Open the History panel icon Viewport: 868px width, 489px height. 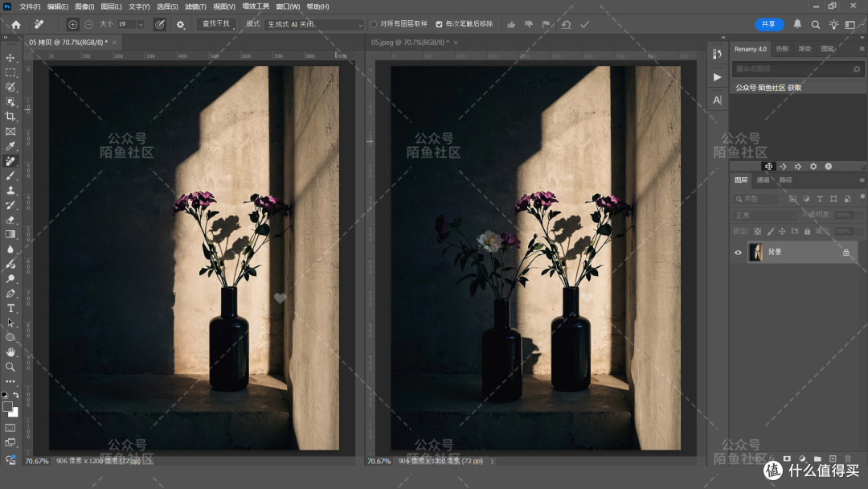717,54
